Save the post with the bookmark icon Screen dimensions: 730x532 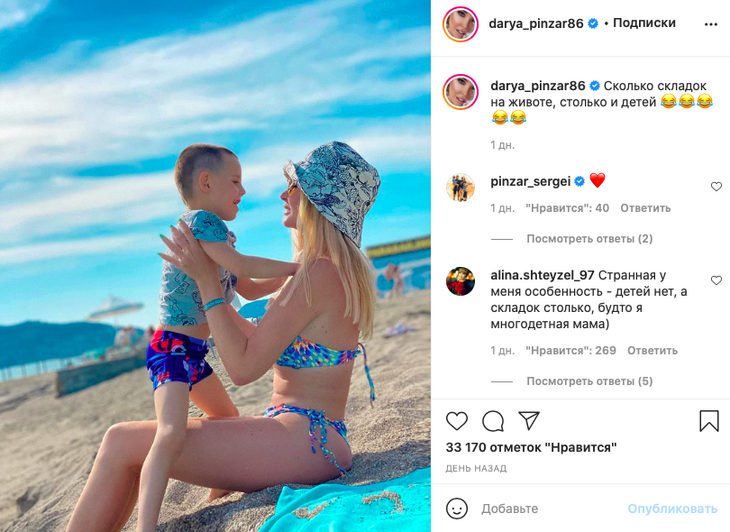pyautogui.click(x=709, y=421)
